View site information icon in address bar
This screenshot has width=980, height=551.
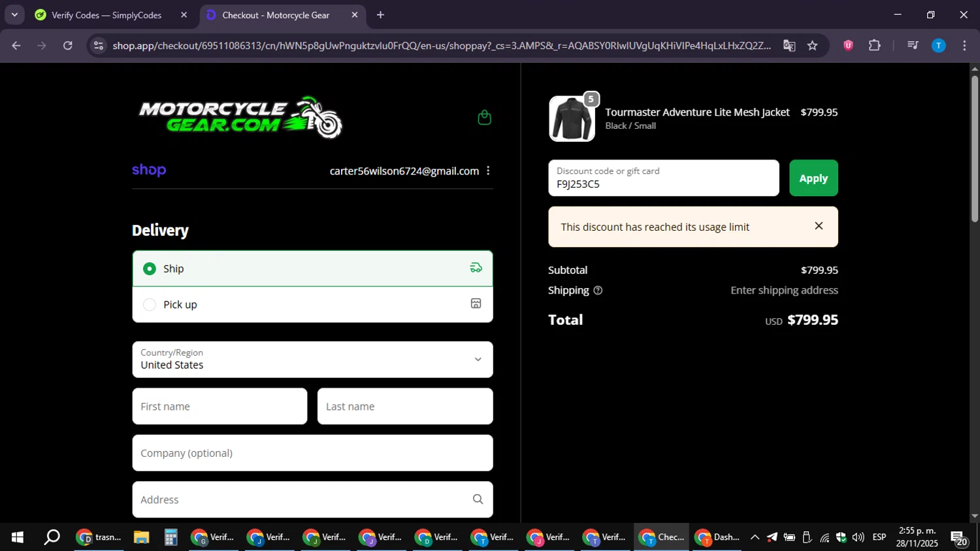pyautogui.click(x=99, y=46)
